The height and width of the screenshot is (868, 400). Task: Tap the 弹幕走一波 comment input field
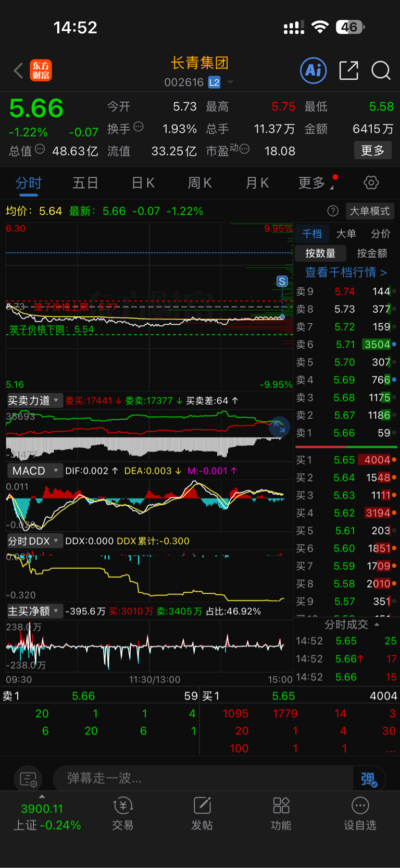tap(203, 779)
